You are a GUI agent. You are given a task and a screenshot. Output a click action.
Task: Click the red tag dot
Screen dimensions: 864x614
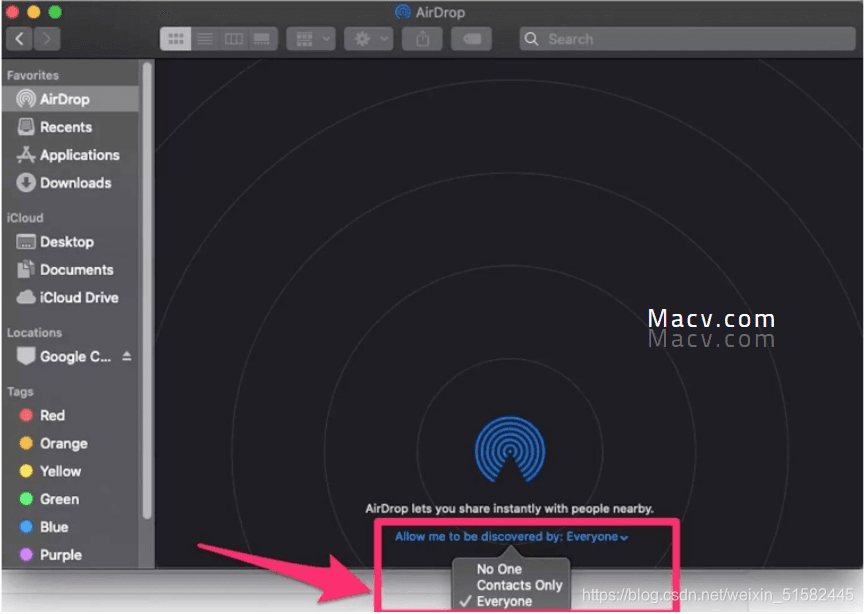(26, 415)
